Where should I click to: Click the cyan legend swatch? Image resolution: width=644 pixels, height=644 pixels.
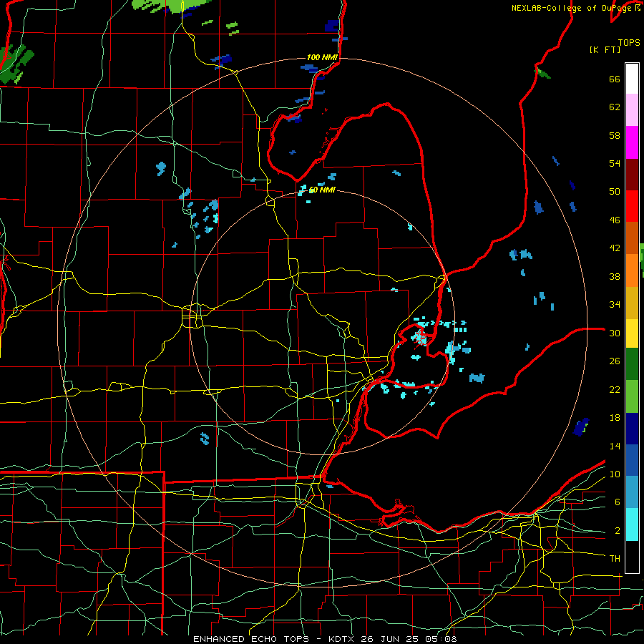coord(632,525)
